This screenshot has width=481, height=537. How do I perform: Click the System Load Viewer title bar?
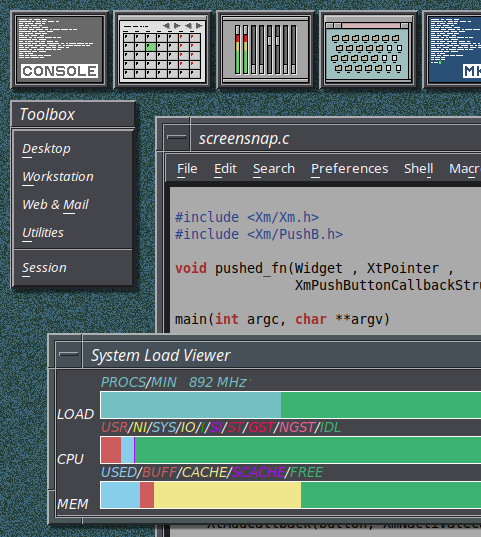coord(282,355)
